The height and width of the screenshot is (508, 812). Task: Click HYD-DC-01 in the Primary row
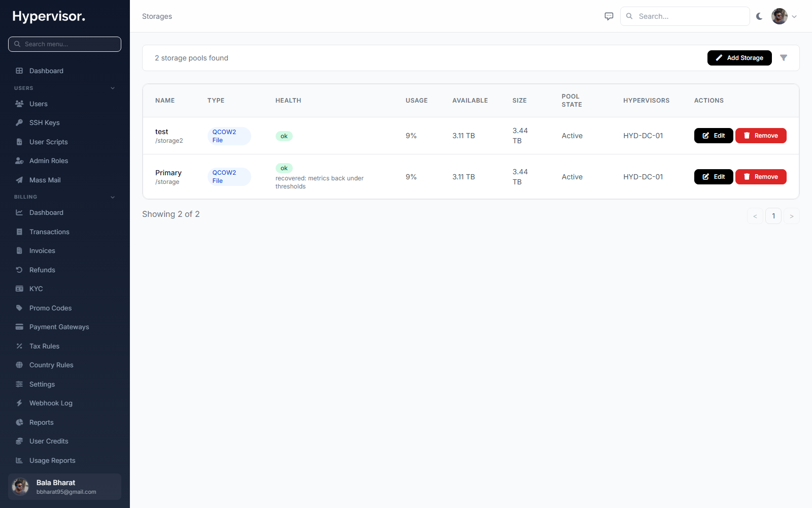(643, 177)
